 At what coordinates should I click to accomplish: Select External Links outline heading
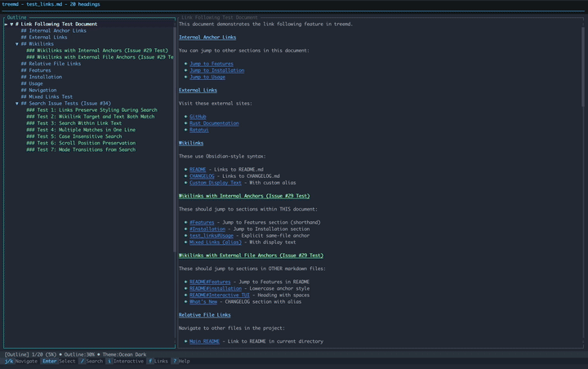click(x=44, y=38)
